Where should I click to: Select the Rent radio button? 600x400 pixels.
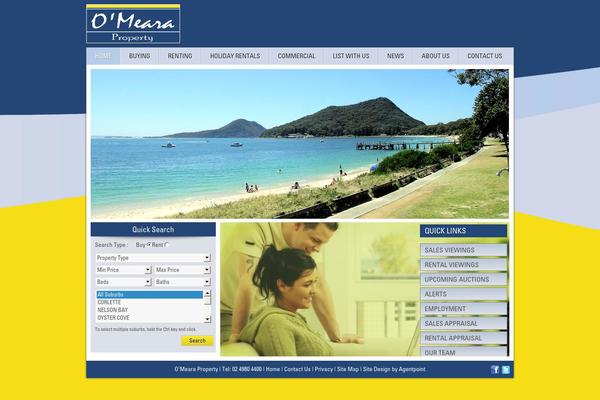(x=166, y=245)
